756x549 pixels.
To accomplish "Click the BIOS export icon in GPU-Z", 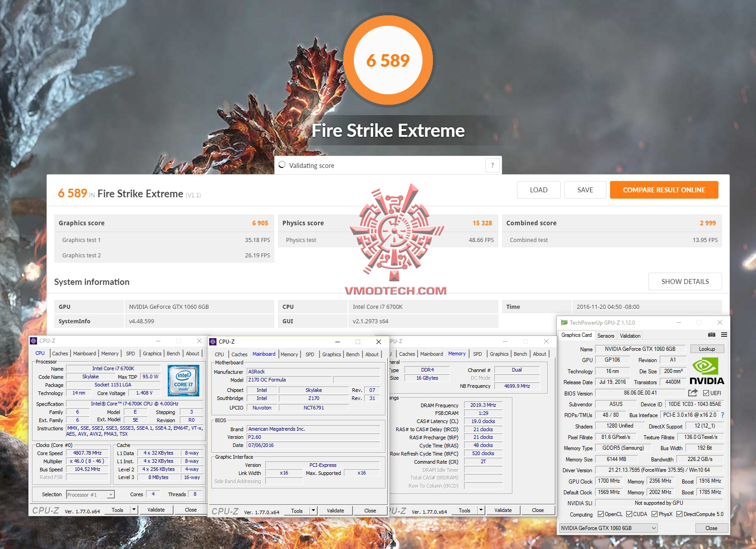I will tap(693, 392).
